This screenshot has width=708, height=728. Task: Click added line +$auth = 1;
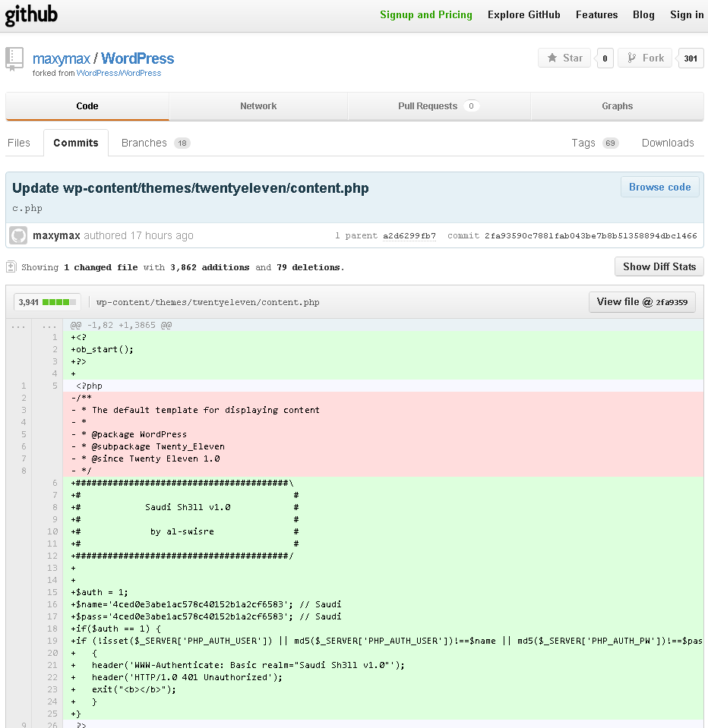click(383, 592)
